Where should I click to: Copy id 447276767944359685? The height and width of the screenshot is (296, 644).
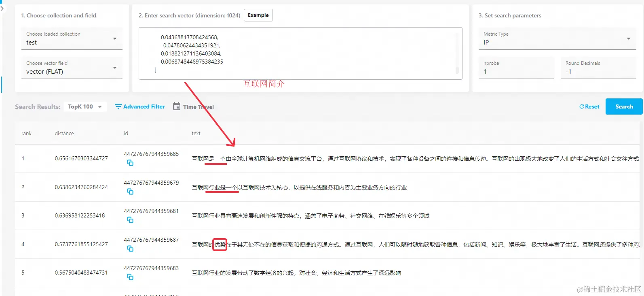click(130, 163)
